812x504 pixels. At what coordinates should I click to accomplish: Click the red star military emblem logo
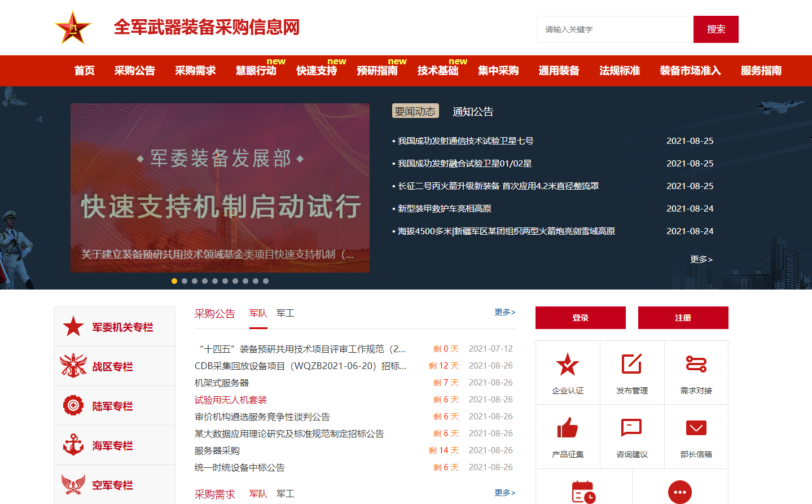[x=72, y=28]
